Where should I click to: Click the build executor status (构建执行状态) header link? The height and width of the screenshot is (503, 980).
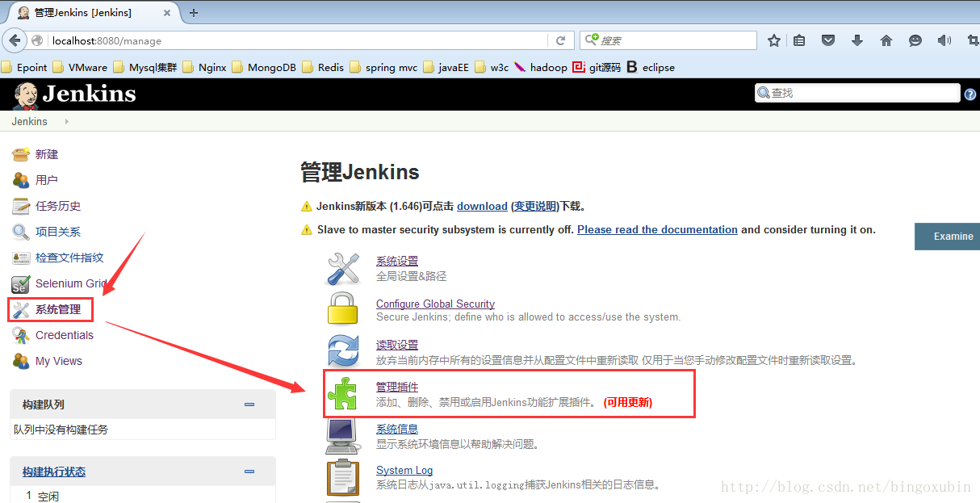tap(54, 472)
